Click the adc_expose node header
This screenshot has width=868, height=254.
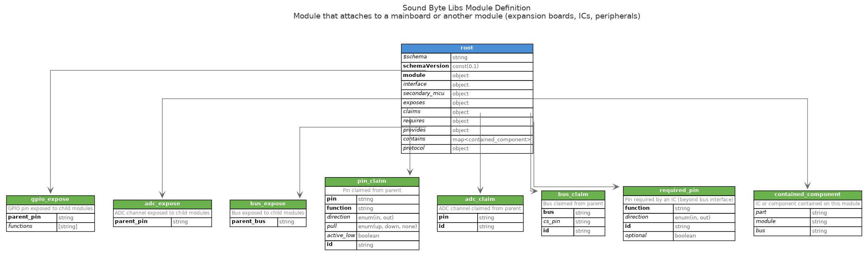coord(162,204)
